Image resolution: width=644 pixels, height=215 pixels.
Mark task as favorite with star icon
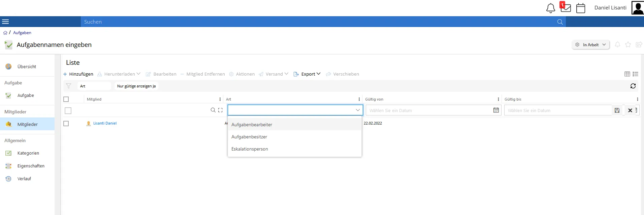628,45
